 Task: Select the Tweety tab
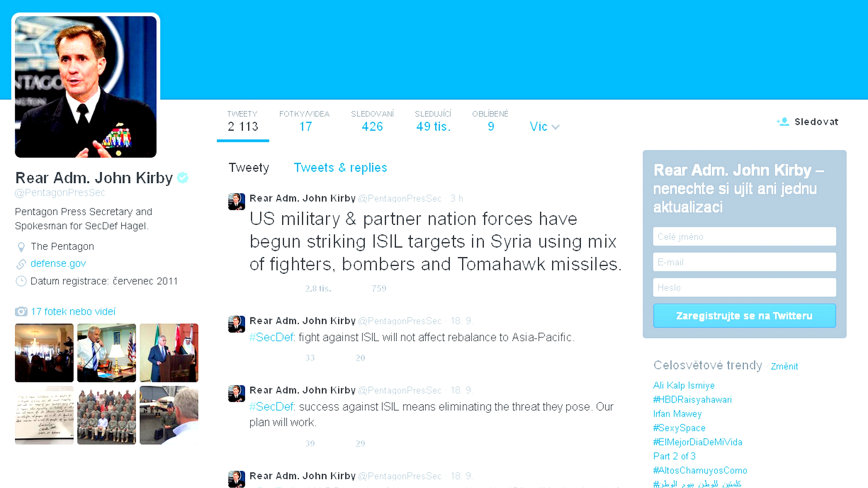pos(249,167)
